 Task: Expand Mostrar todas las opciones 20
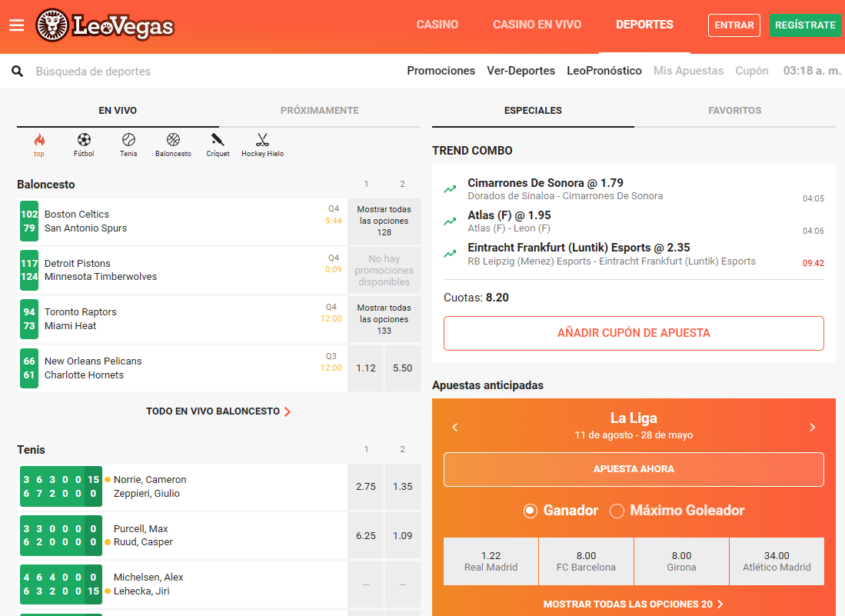pyautogui.click(x=634, y=604)
